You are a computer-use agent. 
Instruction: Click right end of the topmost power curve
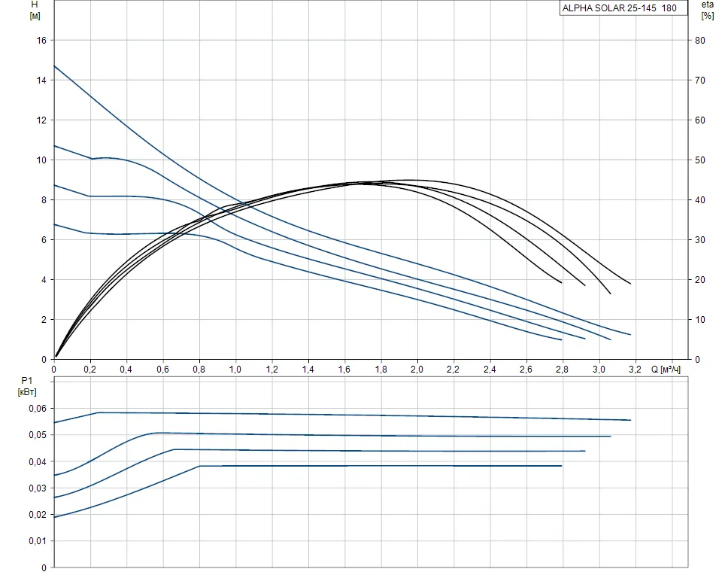tap(629, 420)
